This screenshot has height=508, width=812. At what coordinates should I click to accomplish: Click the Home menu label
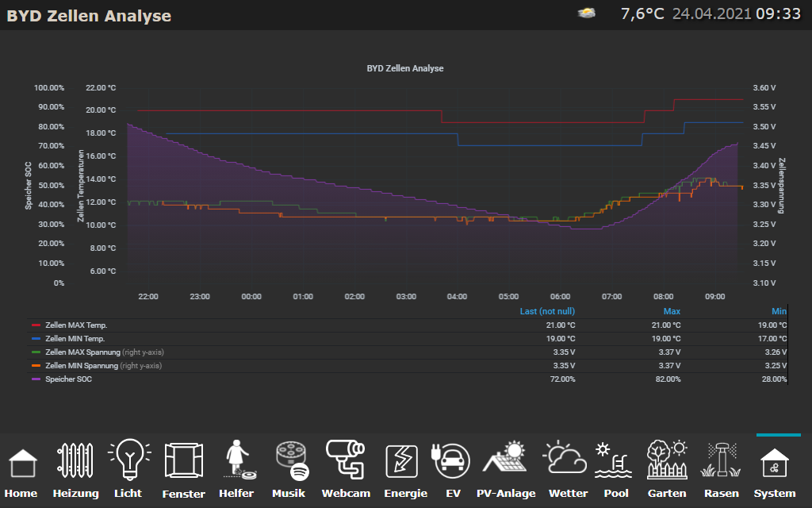pyautogui.click(x=21, y=493)
